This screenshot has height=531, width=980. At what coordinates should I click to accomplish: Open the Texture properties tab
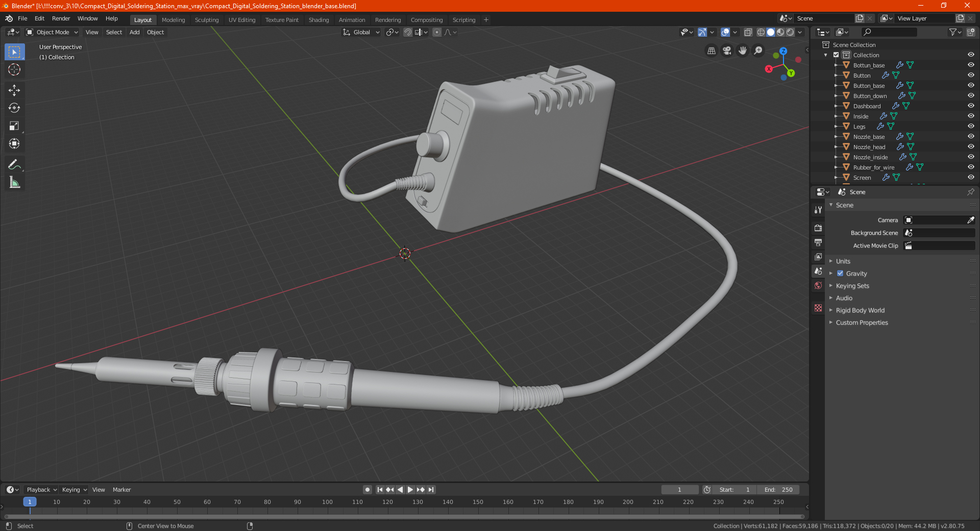tap(818, 308)
